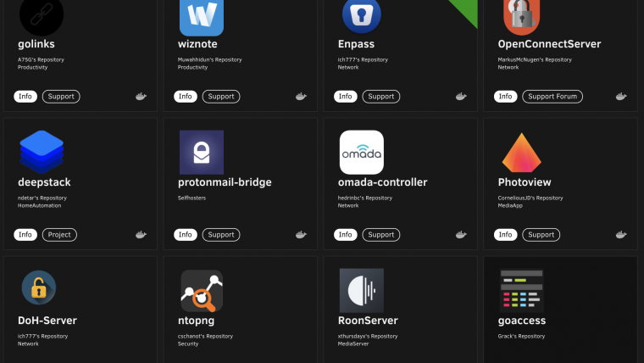Click the wiznote W app icon
This screenshot has height=363, width=644.
pyautogui.click(x=202, y=17)
